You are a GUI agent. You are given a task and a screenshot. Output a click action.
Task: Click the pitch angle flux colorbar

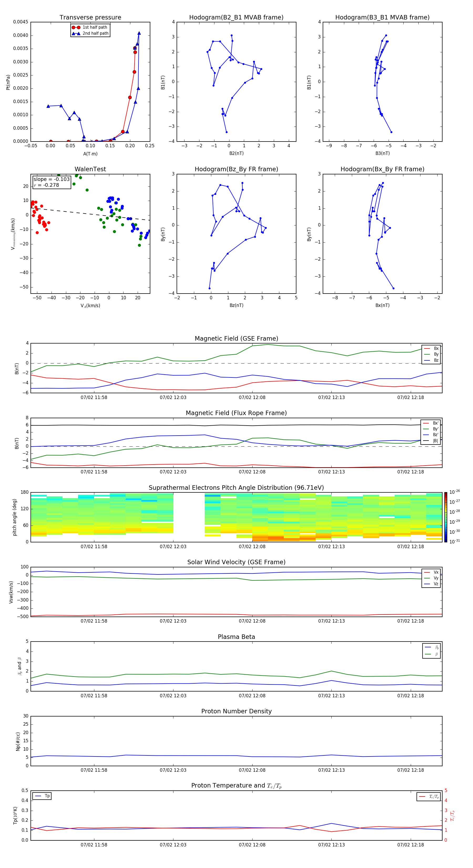point(446,517)
